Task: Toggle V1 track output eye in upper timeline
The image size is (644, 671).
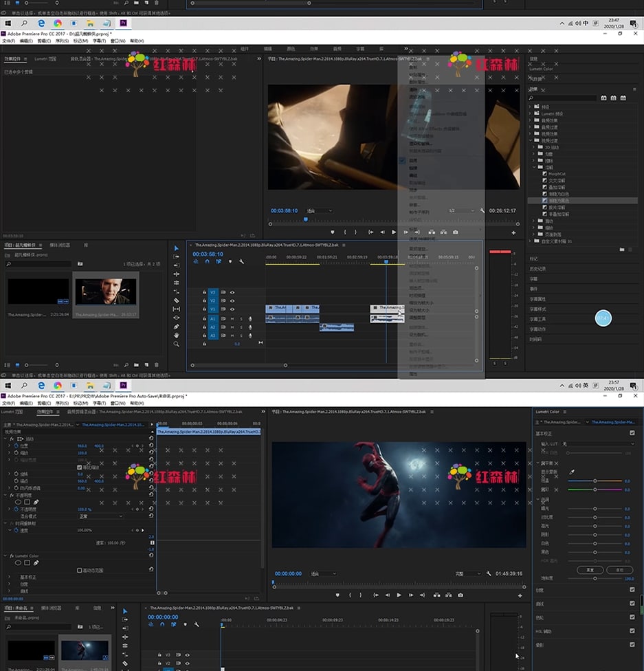Action: (x=232, y=309)
